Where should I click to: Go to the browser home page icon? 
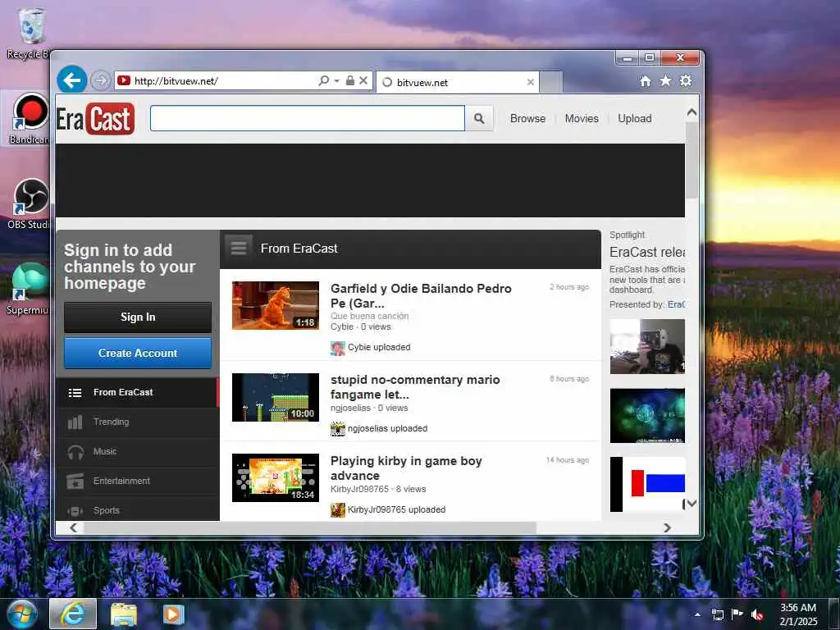[646, 81]
